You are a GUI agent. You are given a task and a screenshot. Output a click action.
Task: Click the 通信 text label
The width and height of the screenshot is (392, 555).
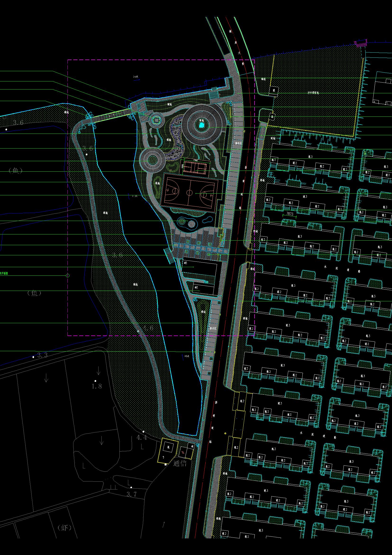[x=180, y=463]
